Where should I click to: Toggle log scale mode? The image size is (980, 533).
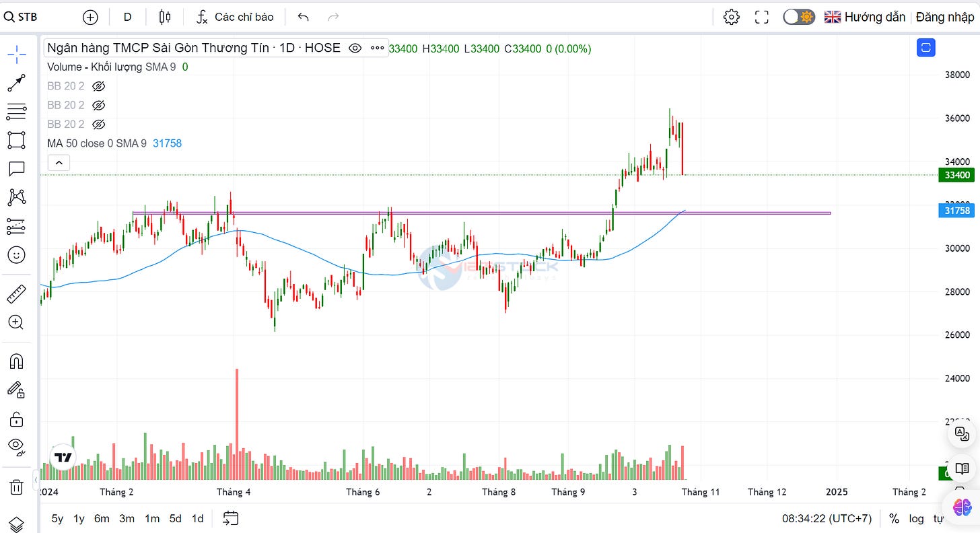[x=916, y=518]
